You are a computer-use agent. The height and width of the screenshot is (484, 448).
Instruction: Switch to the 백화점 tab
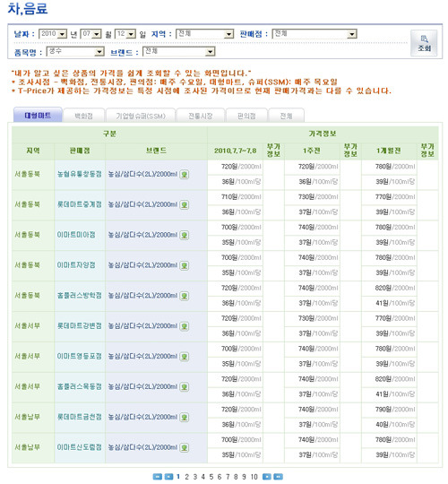(84, 116)
